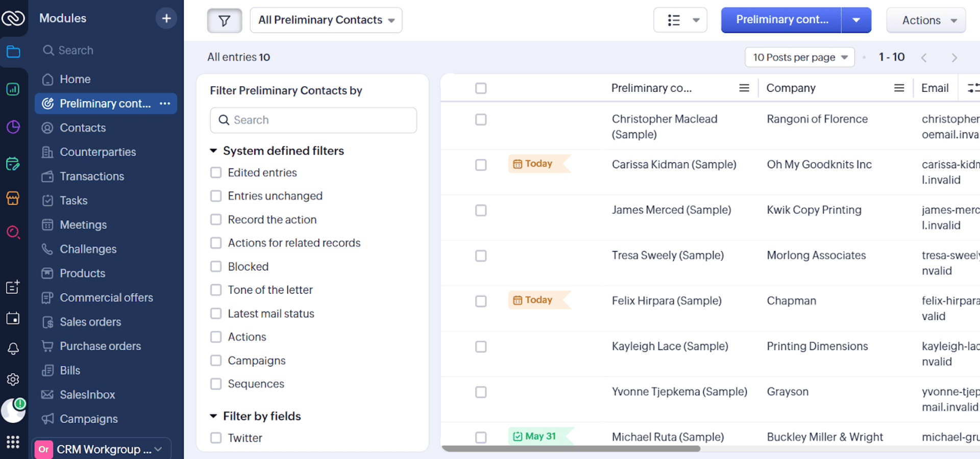Viewport: 980px width, 459px height.
Task: Click the filter Search input field
Action: [x=313, y=120]
